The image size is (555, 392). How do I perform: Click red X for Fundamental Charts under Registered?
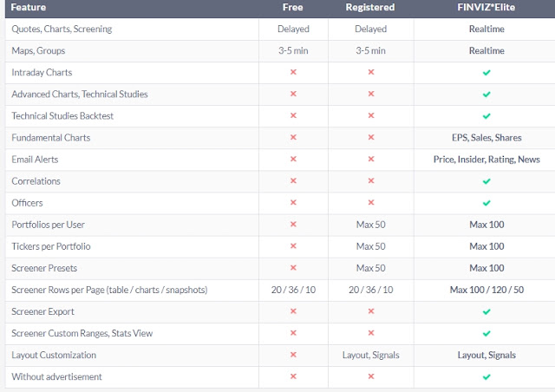click(371, 137)
